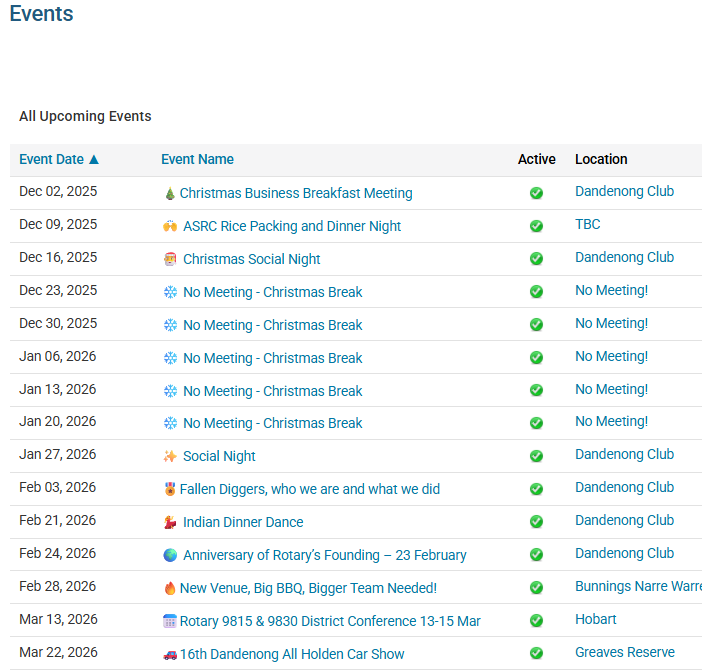The height and width of the screenshot is (670, 702).
Task: Open ASRC Rice Packing and Dinner Night
Action: pos(292,226)
